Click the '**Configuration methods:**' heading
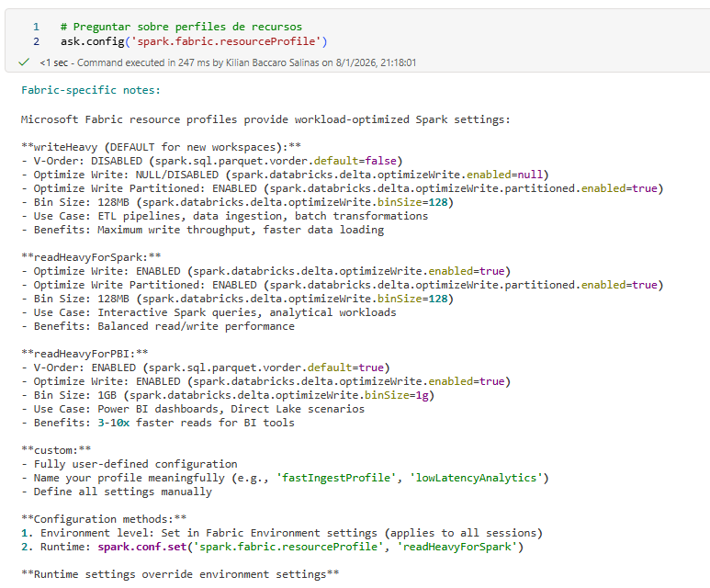710x588 pixels. click(104, 519)
